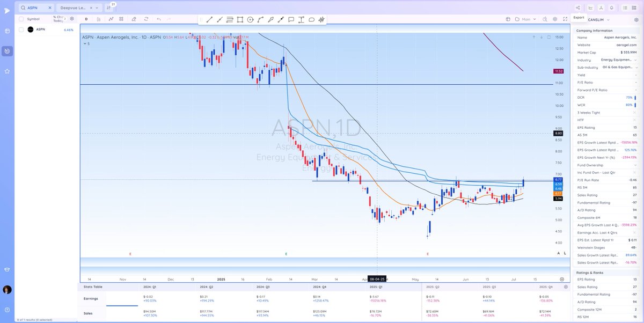This screenshot has width=644, height=323.
Task: Toggle the HTF indicator
Action: [634, 120]
